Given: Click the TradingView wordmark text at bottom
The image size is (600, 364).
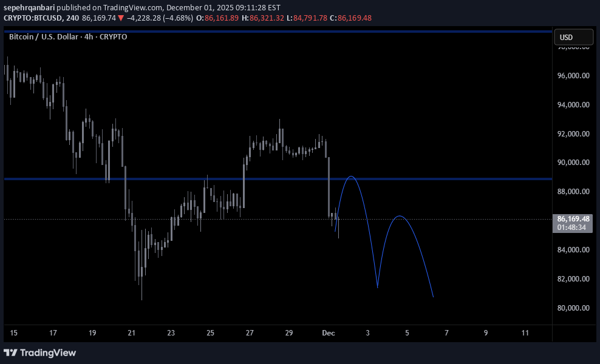Looking at the screenshot, I should click(48, 352).
